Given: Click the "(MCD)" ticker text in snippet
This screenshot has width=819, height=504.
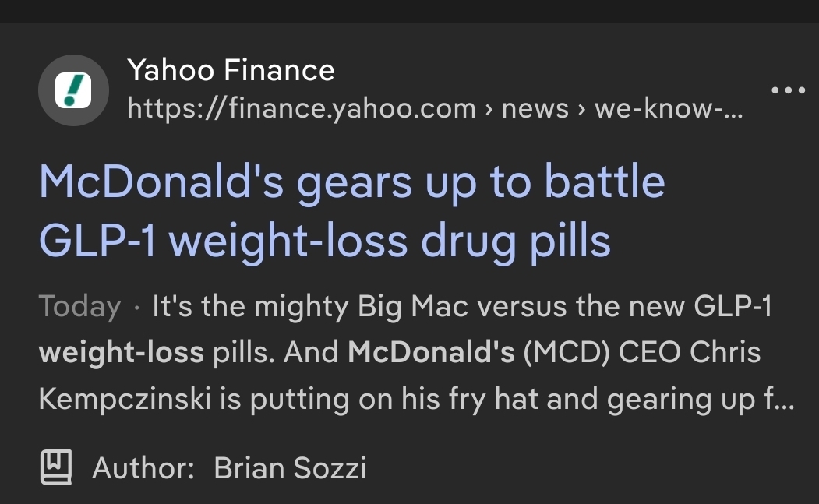Looking at the screenshot, I should pyautogui.click(x=566, y=353).
